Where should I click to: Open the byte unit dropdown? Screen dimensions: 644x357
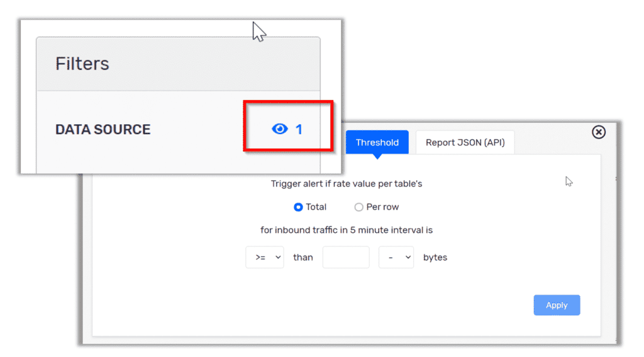tap(396, 258)
